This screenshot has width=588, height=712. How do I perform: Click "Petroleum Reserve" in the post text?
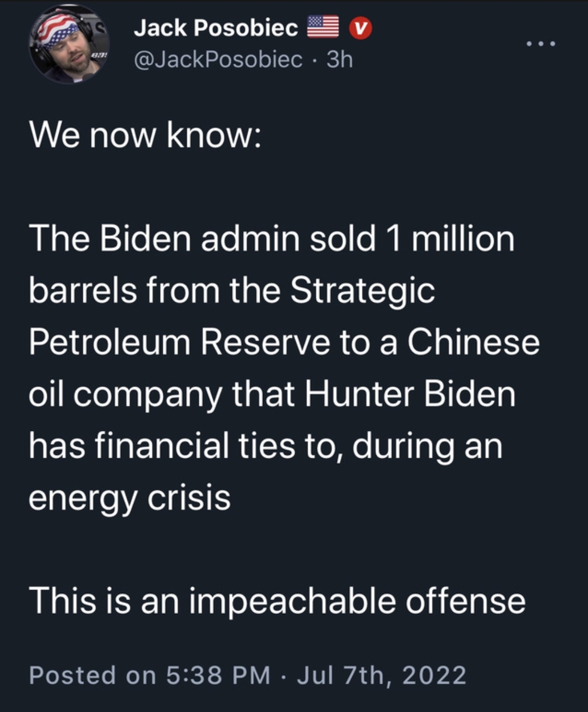point(179,342)
